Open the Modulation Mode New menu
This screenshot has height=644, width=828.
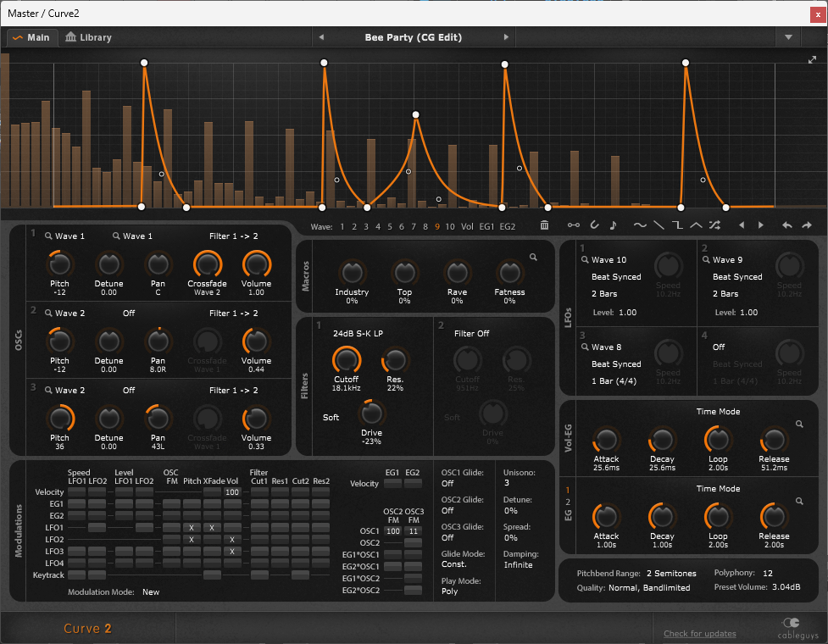pos(151,592)
